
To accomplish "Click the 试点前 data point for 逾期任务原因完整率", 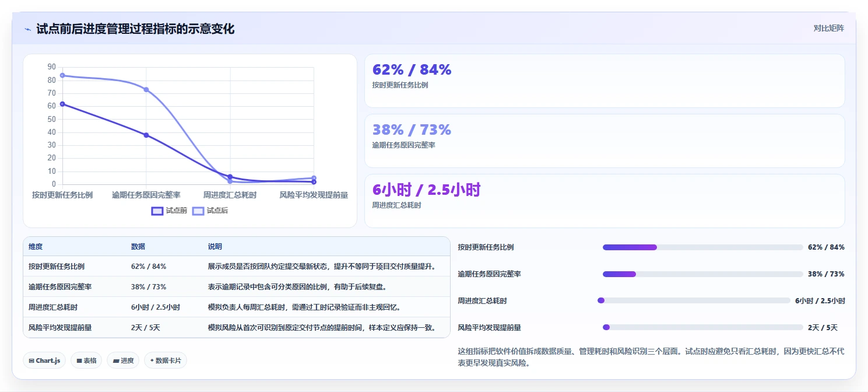I will coord(146,135).
